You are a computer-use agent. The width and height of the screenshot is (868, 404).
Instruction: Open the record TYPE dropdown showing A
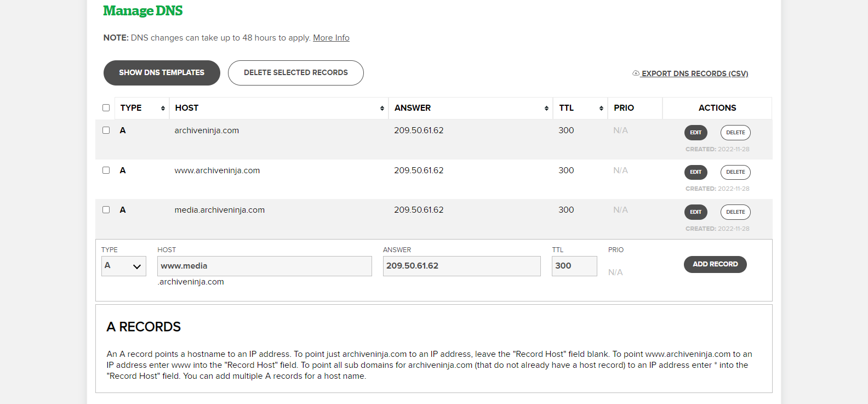[124, 266]
